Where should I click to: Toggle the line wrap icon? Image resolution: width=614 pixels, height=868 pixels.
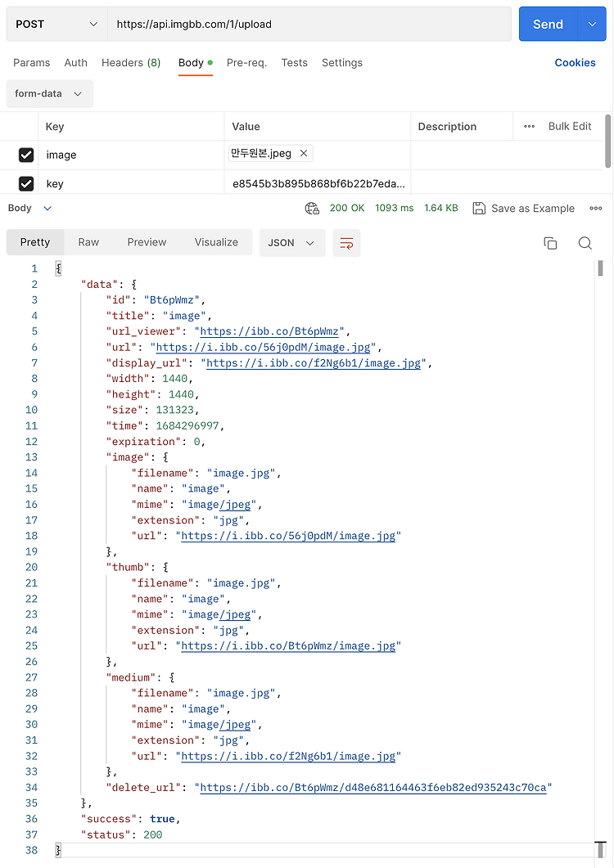[346, 243]
